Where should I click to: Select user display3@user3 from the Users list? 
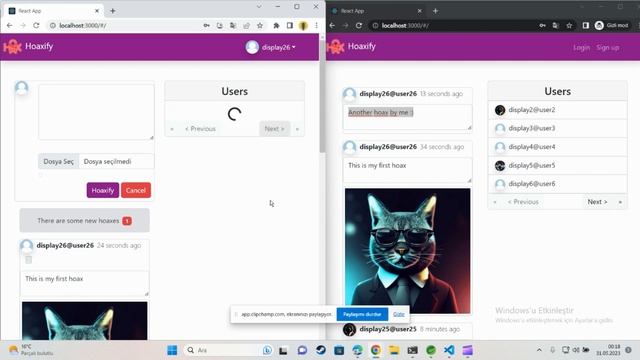point(558,128)
